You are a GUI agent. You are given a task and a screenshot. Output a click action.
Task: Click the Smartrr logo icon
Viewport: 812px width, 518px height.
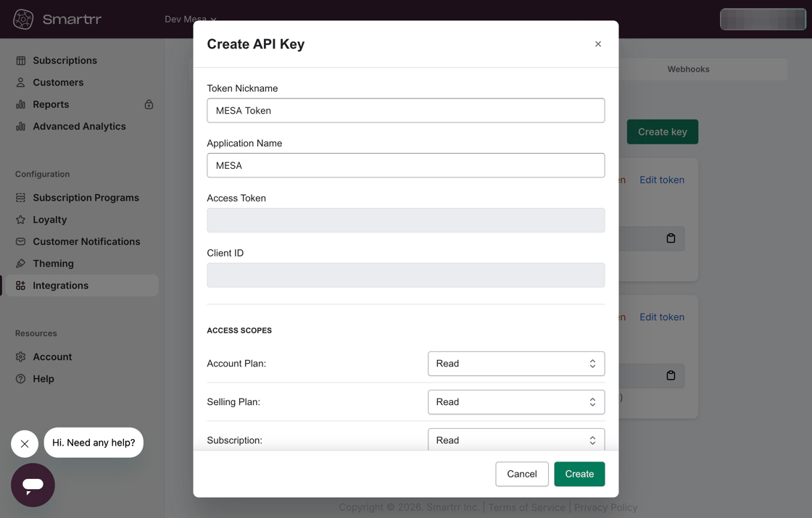[x=23, y=20]
